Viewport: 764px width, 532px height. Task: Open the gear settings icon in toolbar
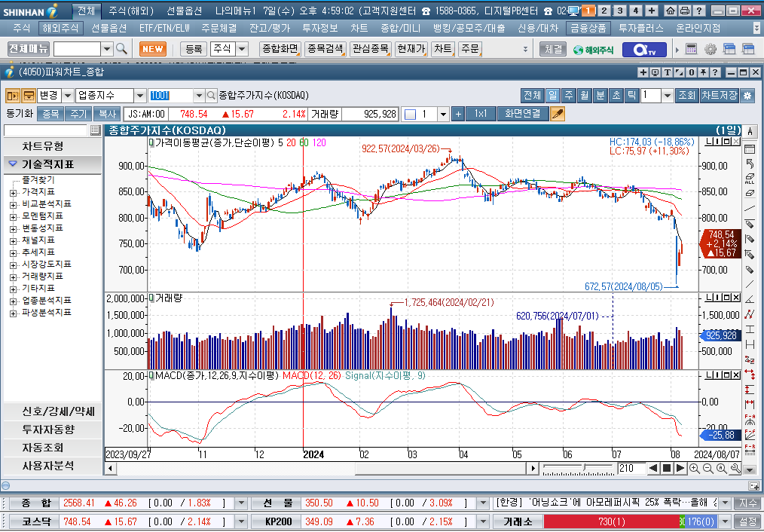click(711, 49)
